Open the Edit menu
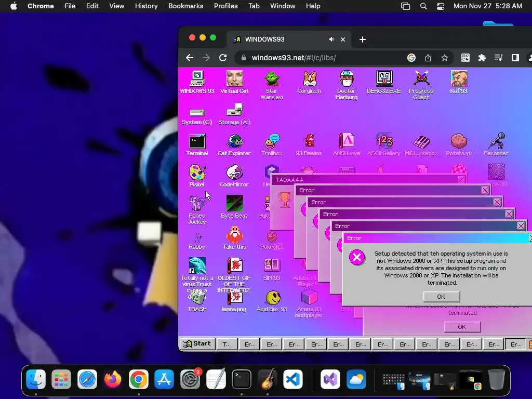Image resolution: width=532 pixels, height=399 pixels. coord(92,6)
